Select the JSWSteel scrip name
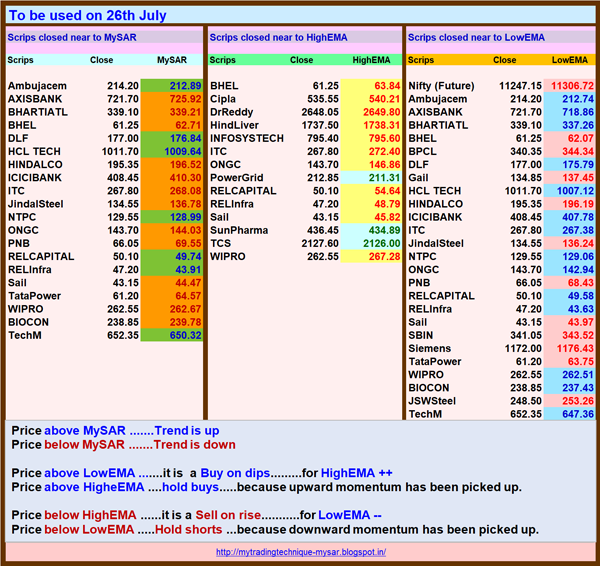The height and width of the screenshot is (566, 600). [432, 401]
